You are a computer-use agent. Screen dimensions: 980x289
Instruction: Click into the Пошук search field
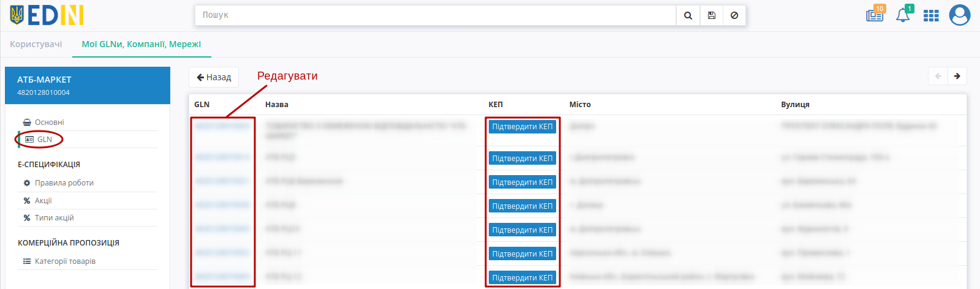435,15
